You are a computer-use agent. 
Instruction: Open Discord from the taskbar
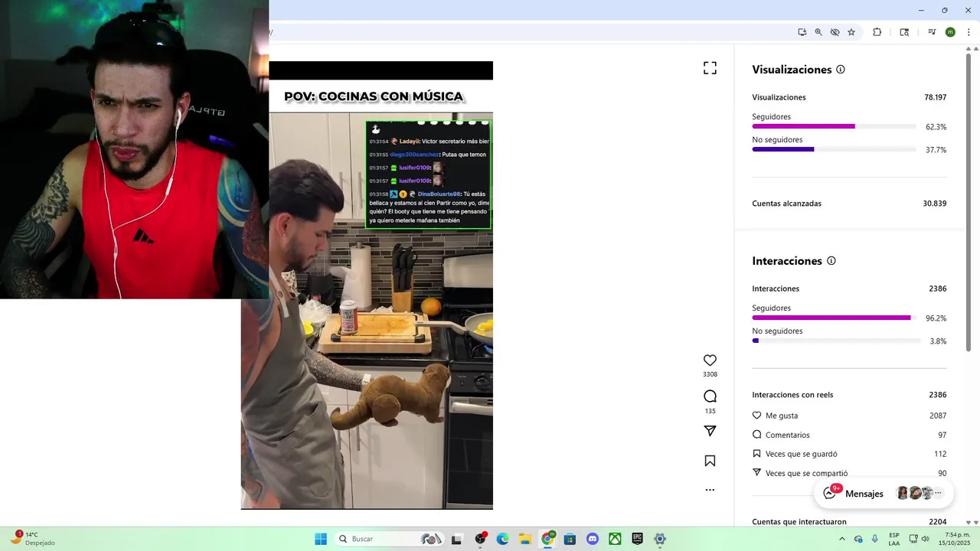click(x=592, y=539)
